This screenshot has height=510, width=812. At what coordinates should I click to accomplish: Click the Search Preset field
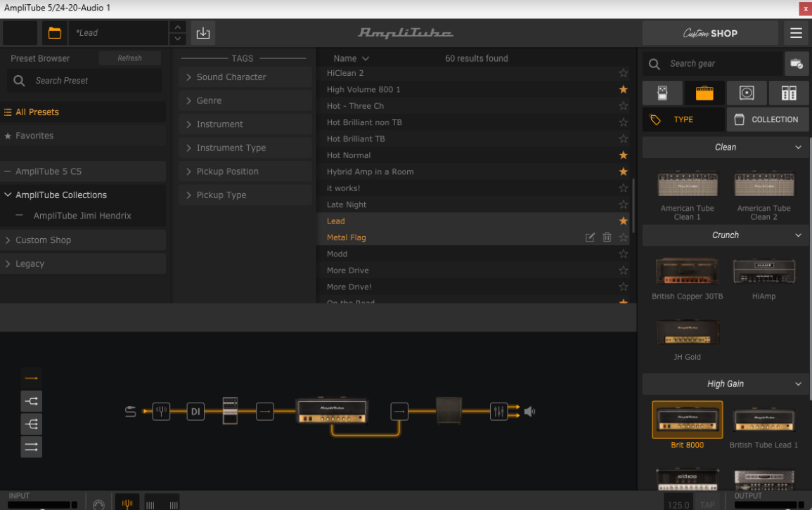click(84, 81)
